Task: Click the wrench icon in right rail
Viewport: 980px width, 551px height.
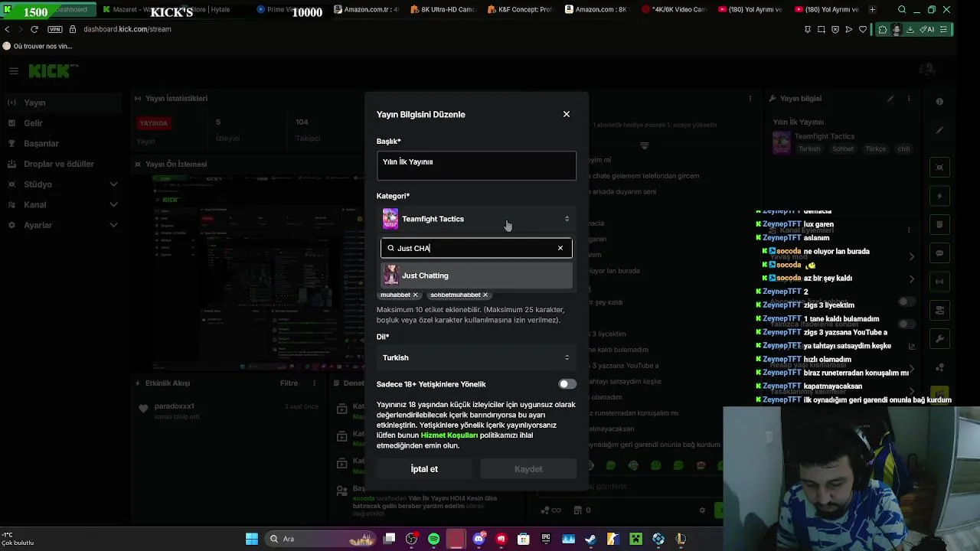Action: pos(939,339)
